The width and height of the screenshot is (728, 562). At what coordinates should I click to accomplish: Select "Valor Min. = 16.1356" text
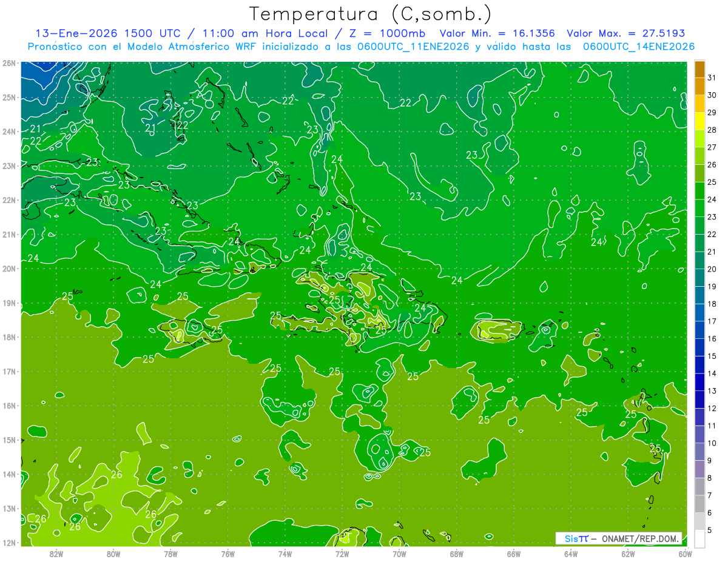point(497,33)
